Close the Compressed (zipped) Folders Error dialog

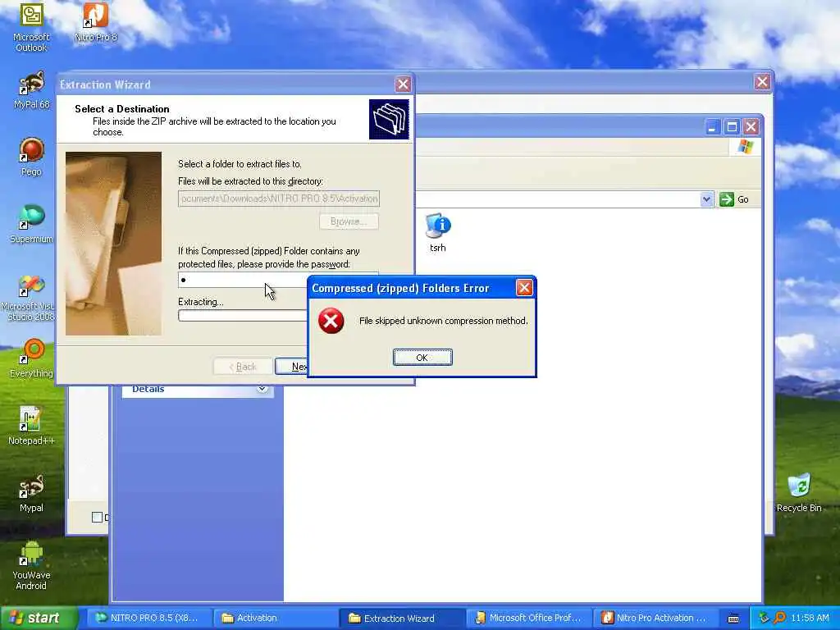(x=524, y=288)
